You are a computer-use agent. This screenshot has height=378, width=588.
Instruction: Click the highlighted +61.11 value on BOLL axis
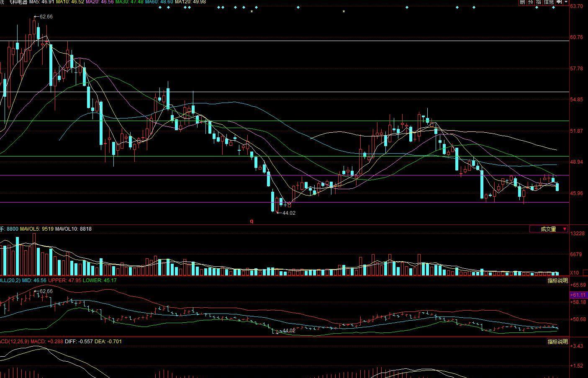pos(578,295)
